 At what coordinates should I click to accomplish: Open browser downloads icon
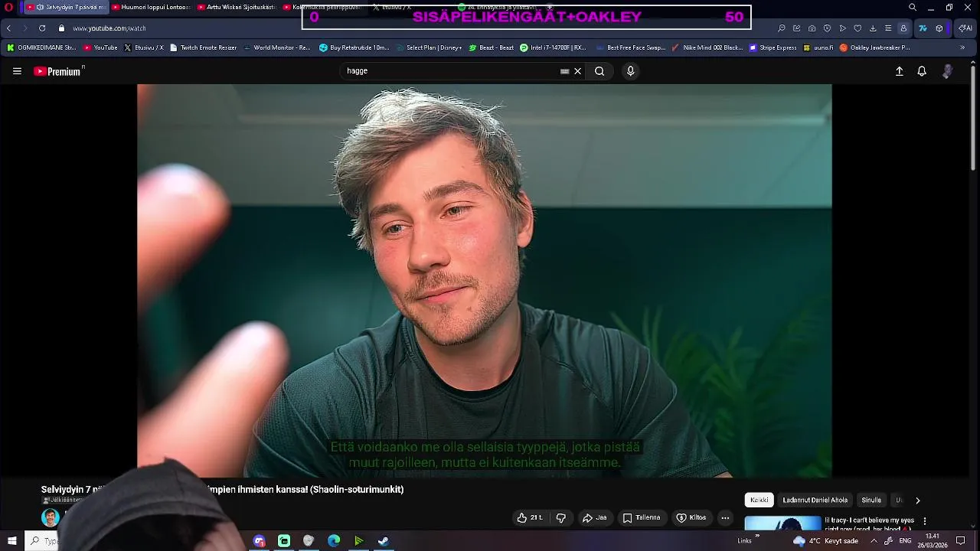(873, 28)
